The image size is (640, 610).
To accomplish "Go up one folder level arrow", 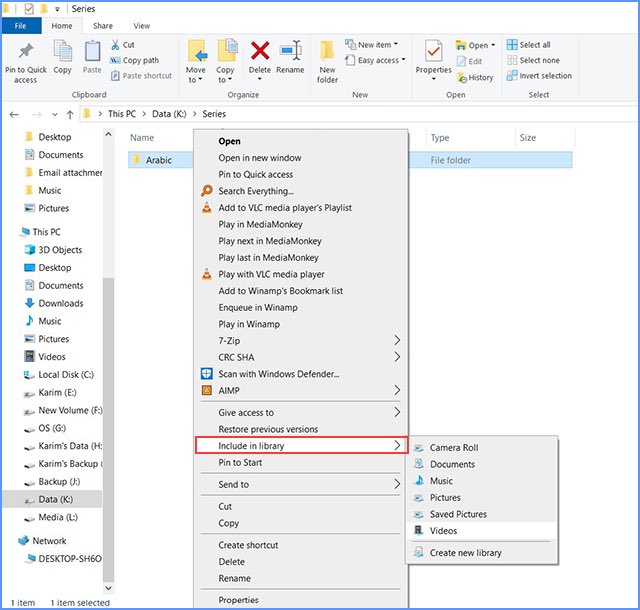I will [x=70, y=115].
